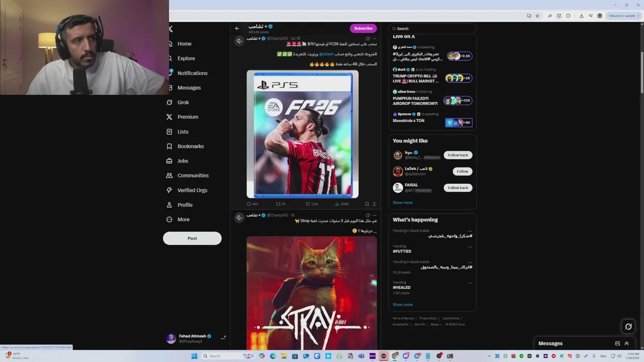Open the Premium page
644x362 pixels.
(188, 117)
